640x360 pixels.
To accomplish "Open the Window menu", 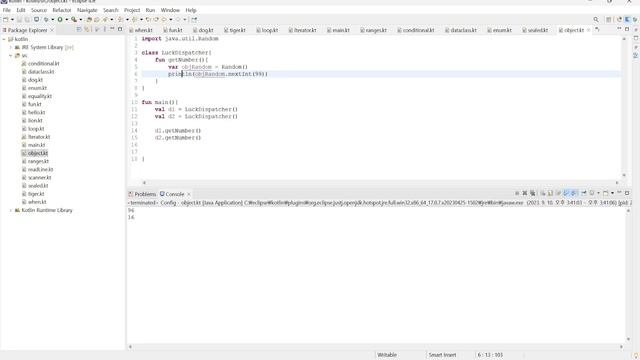I will [170, 10].
